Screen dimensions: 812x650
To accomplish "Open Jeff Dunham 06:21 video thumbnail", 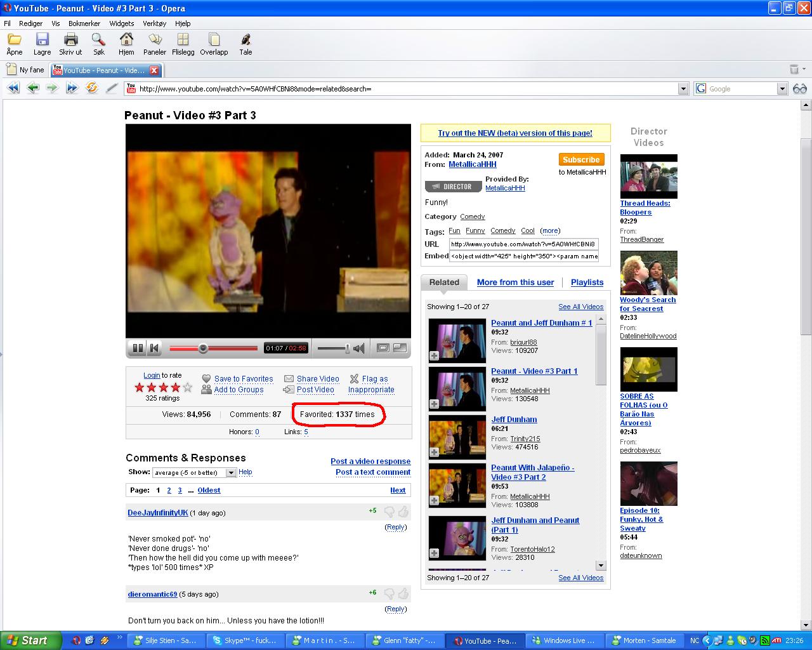I will coord(457,437).
